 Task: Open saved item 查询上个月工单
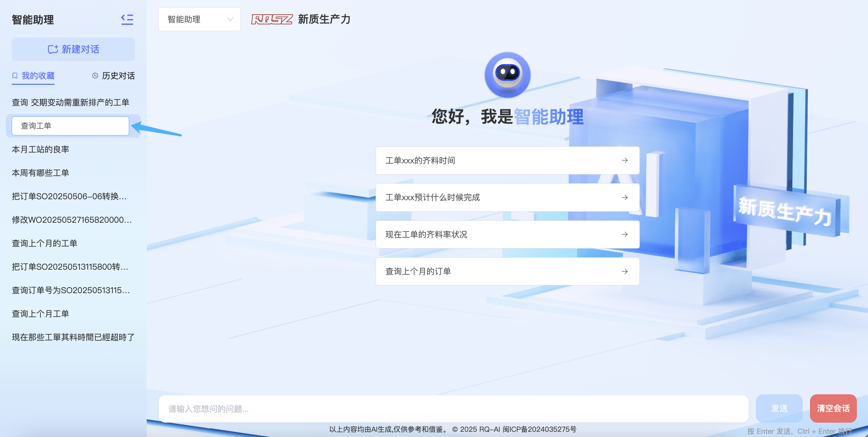click(x=40, y=314)
